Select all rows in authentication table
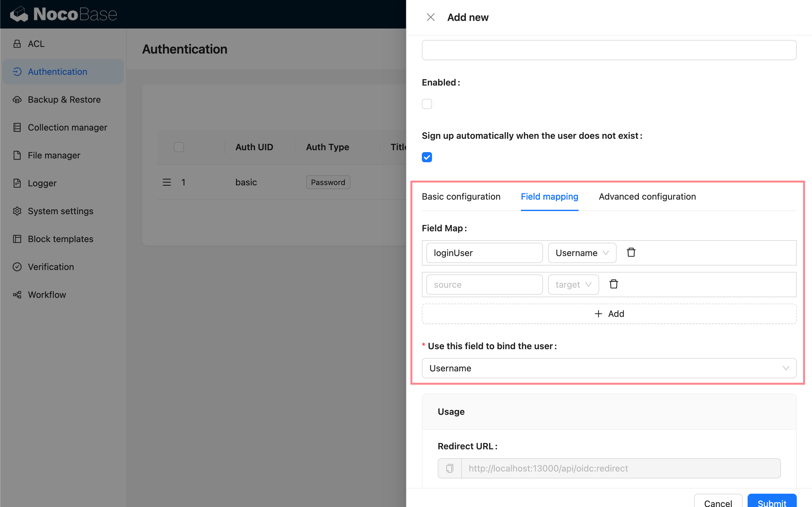Image resolution: width=812 pixels, height=507 pixels. pos(179,147)
